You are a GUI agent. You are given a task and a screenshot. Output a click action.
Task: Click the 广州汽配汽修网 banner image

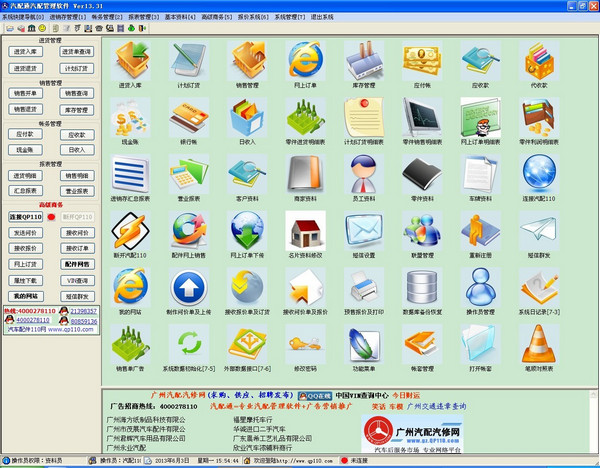tap(412, 434)
